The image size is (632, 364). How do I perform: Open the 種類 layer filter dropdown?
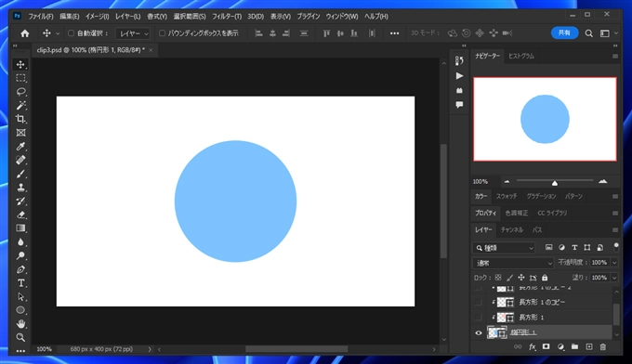click(x=504, y=248)
